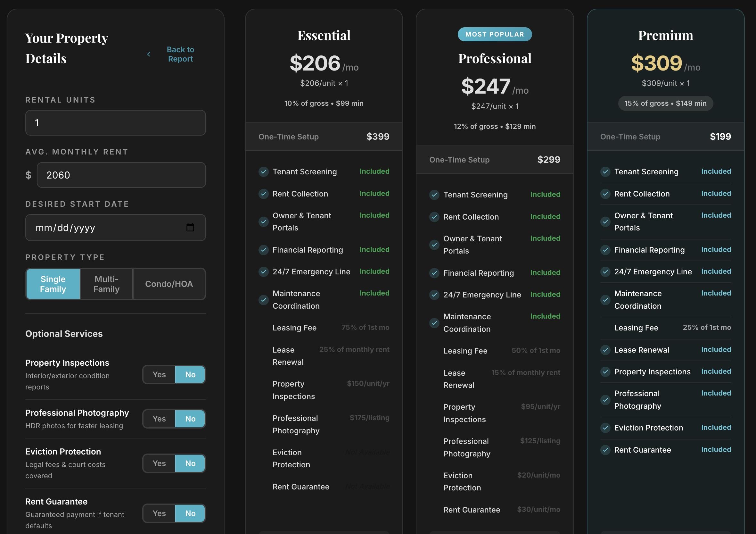Viewport: 756px width, 534px height.
Task: Click Premium 24/7 Emergency Line check icon
Action: 605,272
